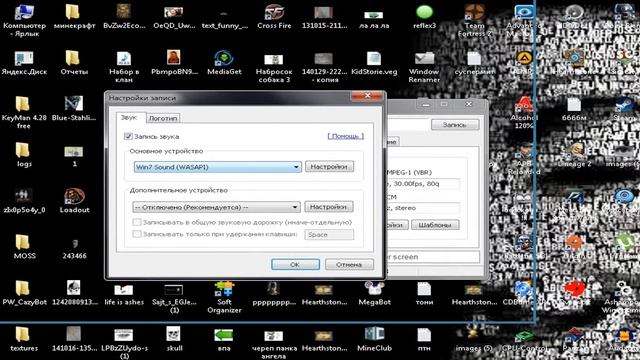Click the Space hotkey input field
The image size is (640, 360).
(x=329, y=234)
